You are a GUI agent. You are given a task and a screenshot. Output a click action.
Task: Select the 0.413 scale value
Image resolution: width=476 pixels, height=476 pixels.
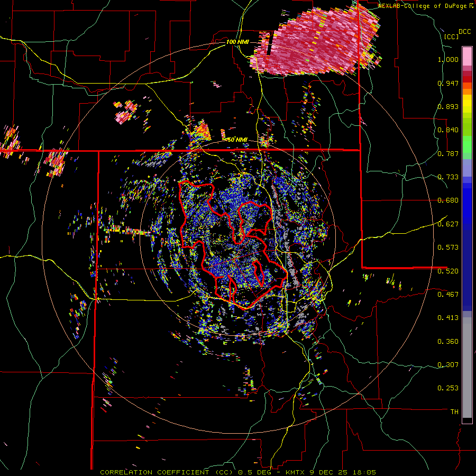pyautogui.click(x=448, y=318)
